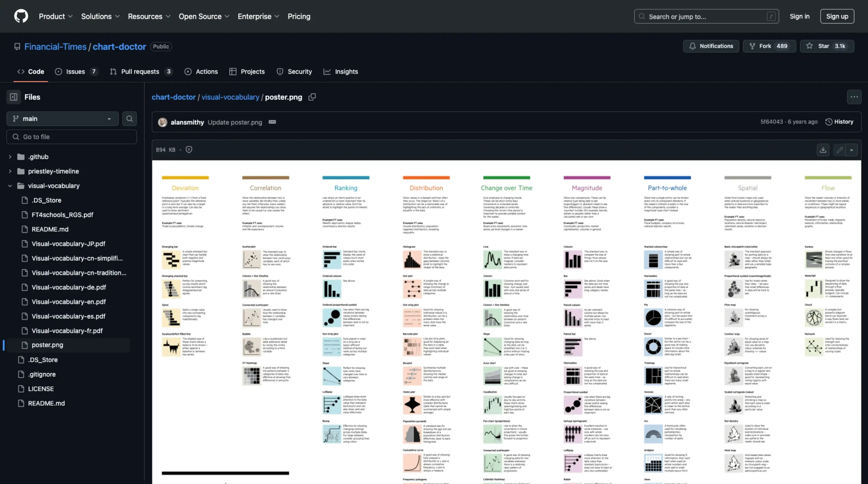Viewport: 868px width, 484px height.
Task: Click the GitHub logo icon
Action: point(21,16)
